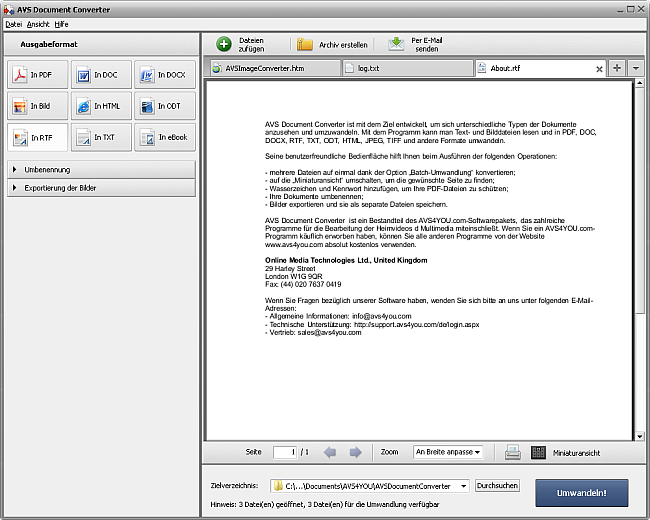Expand the Umbenennung section
The height and width of the screenshot is (520, 650).
[x=101, y=170]
